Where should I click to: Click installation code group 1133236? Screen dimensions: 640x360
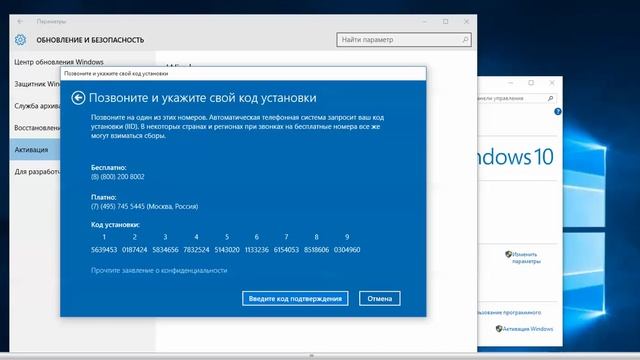[x=257, y=250]
